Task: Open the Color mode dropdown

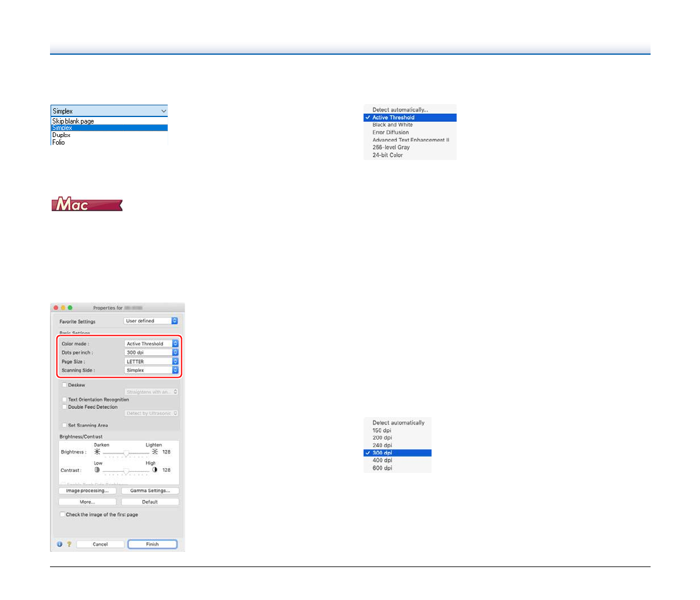Action: (x=151, y=344)
